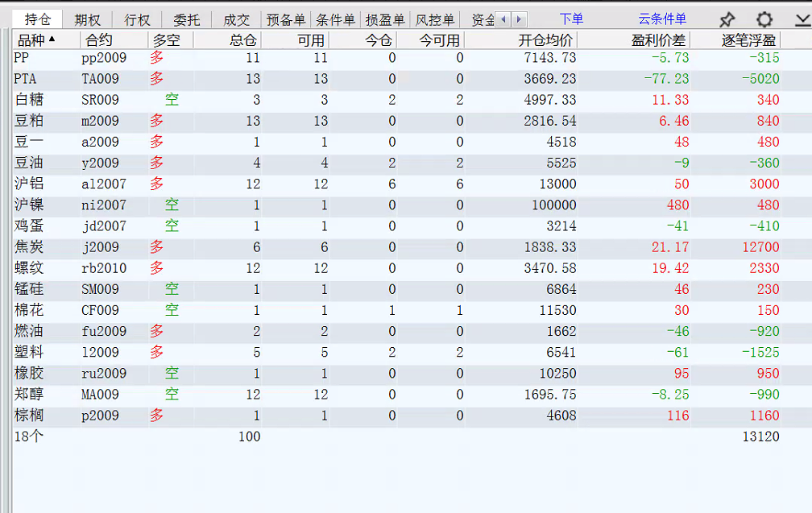The height and width of the screenshot is (513, 812).
Task: Select the 成交 tab
Action: [236, 20]
